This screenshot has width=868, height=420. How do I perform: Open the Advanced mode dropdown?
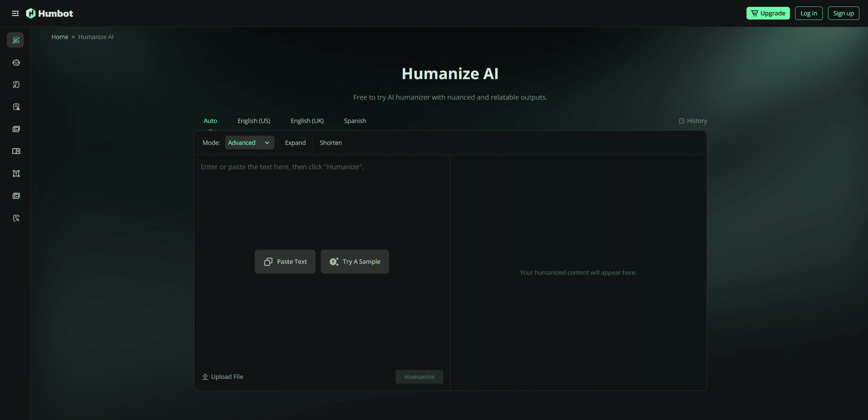coord(249,143)
